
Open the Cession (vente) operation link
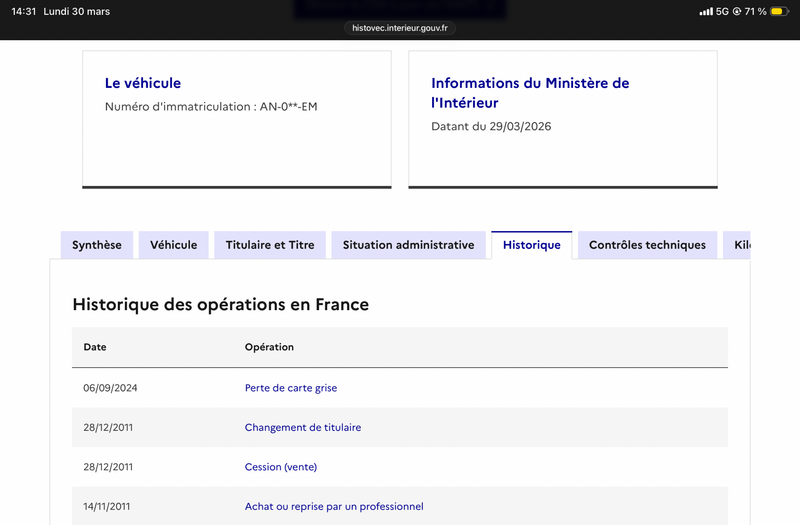tap(281, 467)
